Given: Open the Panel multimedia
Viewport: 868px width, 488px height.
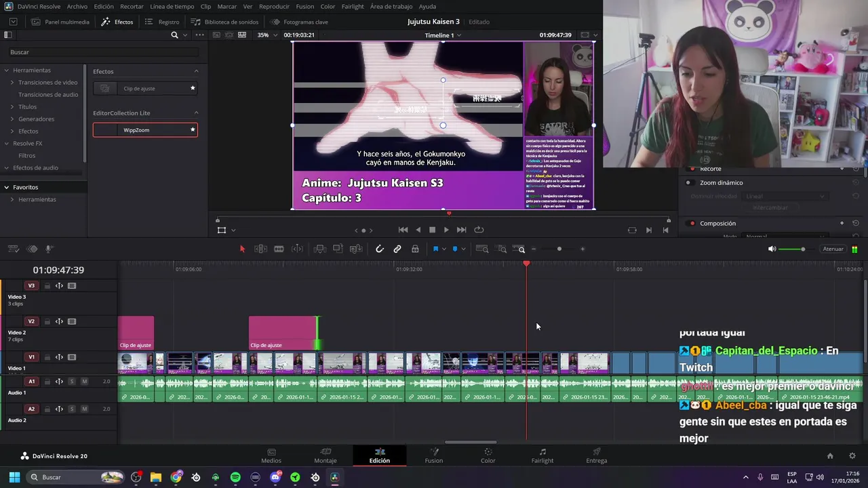Looking at the screenshot, I should [60, 22].
